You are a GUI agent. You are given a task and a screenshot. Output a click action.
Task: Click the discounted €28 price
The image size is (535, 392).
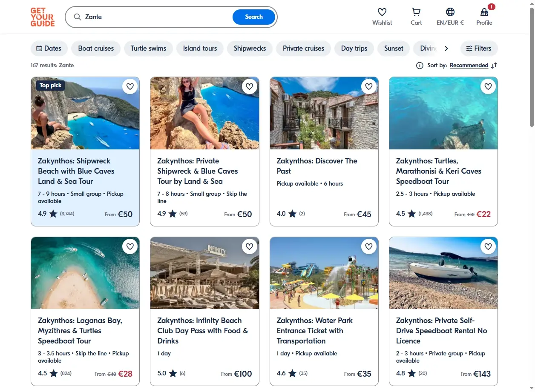click(x=125, y=374)
